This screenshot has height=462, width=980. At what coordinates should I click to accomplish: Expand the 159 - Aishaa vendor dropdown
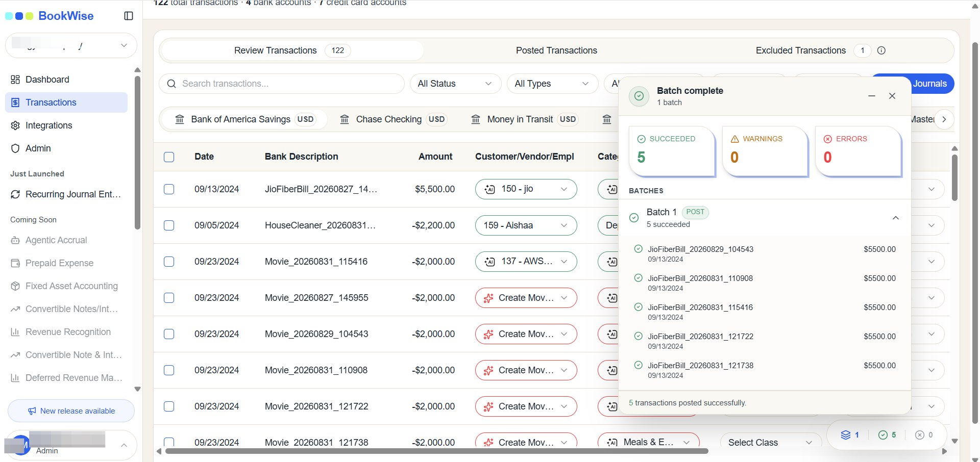click(526, 225)
